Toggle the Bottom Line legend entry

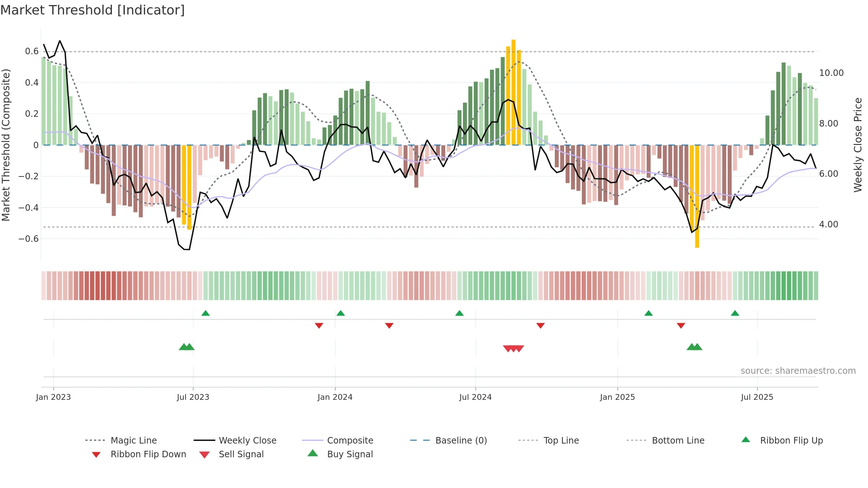coord(665,440)
